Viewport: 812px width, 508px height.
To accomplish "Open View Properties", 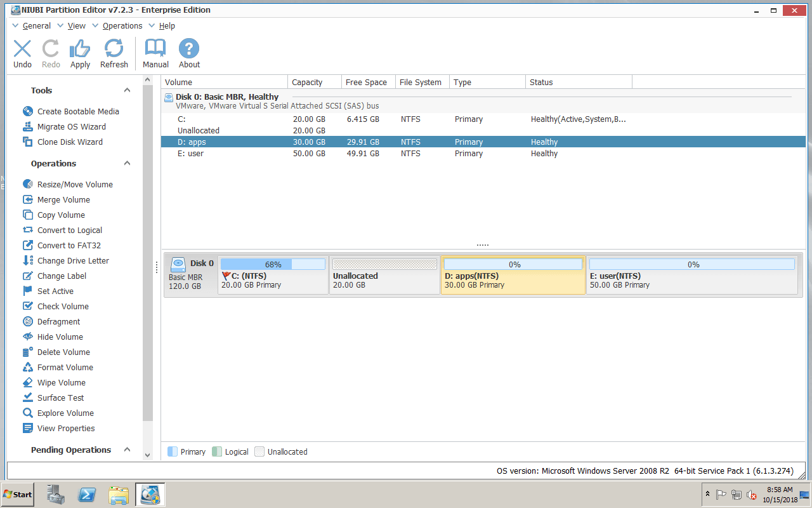I will click(59, 428).
